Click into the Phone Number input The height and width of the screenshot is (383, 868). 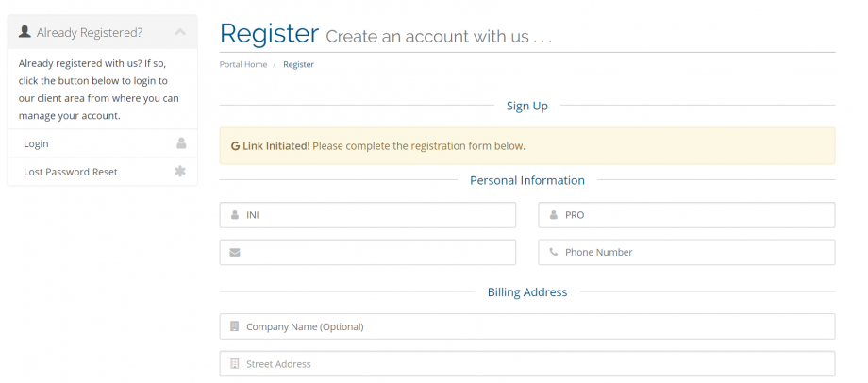[696, 252]
